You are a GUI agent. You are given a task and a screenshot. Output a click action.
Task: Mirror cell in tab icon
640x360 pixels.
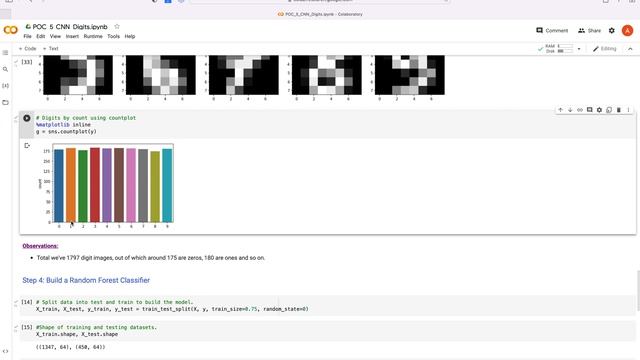click(x=609, y=110)
